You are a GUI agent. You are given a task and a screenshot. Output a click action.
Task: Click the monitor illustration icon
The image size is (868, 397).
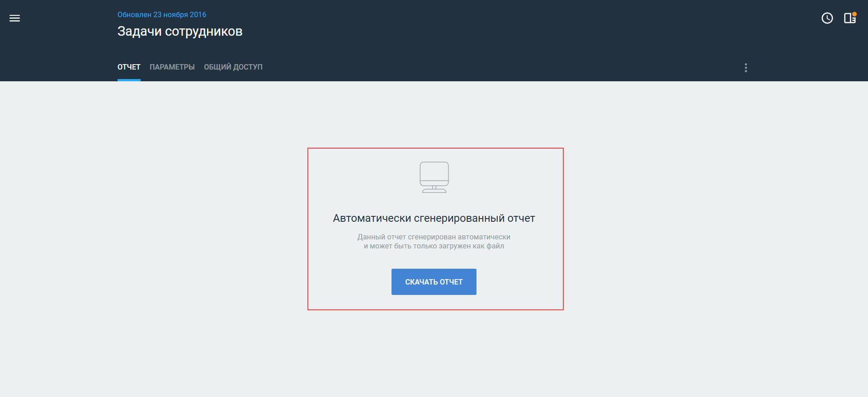(434, 177)
